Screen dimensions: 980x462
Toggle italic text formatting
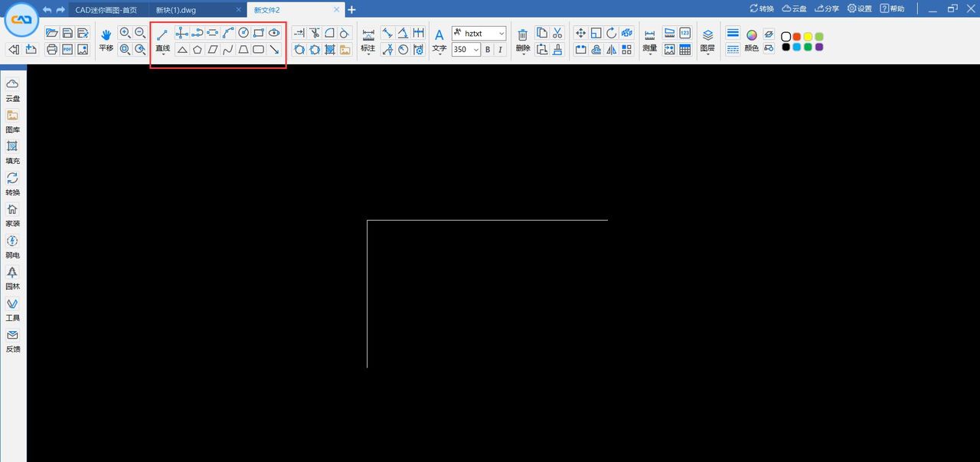coord(501,50)
